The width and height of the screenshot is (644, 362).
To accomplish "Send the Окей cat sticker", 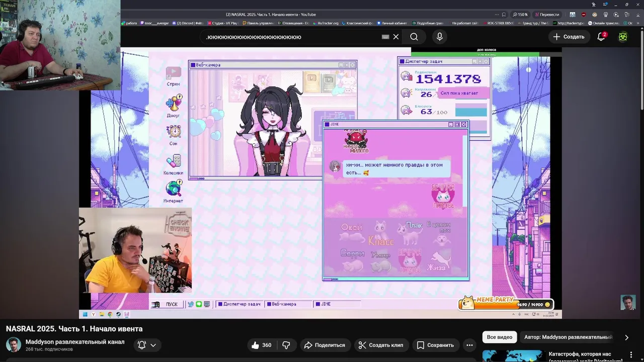I will pyautogui.click(x=352, y=233).
